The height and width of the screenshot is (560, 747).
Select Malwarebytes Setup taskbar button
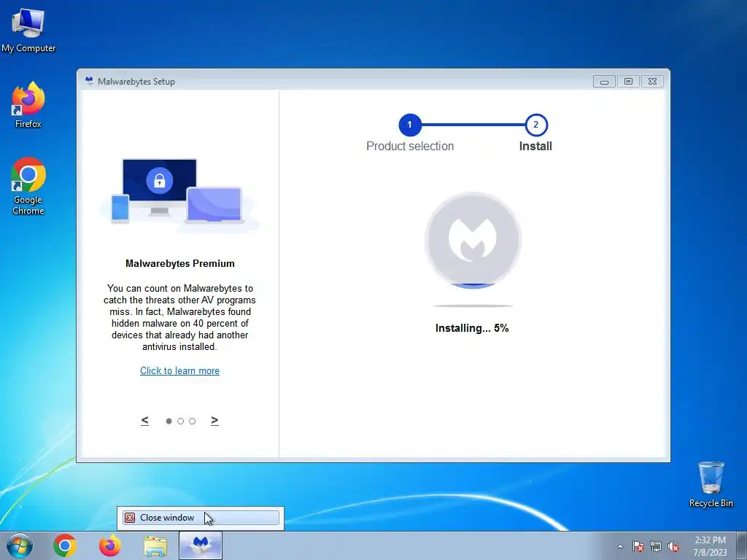[x=201, y=545]
